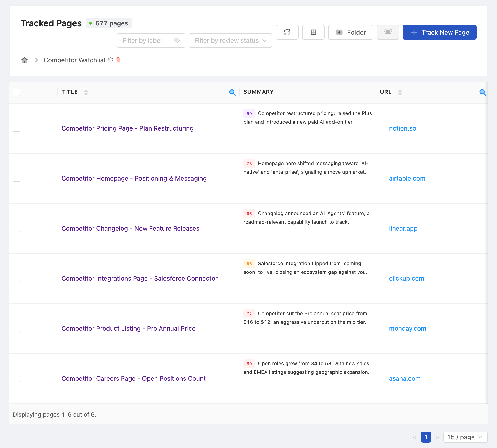Search the URL column magnifier icon
497x448 pixels.
(x=482, y=92)
